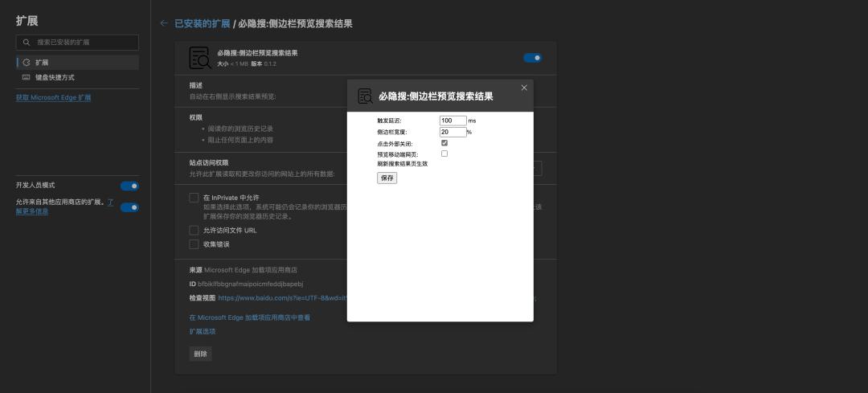868x393 pixels.
Task: Click the 删除 button
Action: tap(200, 354)
